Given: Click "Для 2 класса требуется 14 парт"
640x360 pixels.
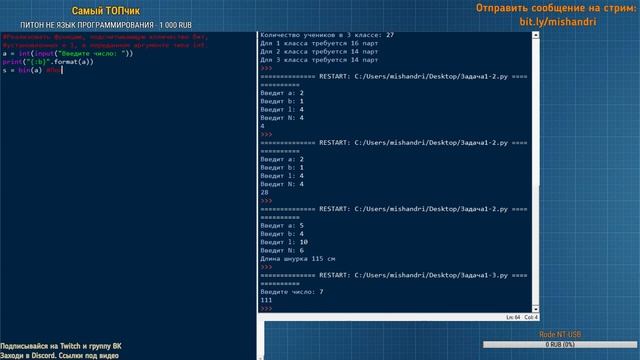Looking at the screenshot, I should [x=319, y=51].
